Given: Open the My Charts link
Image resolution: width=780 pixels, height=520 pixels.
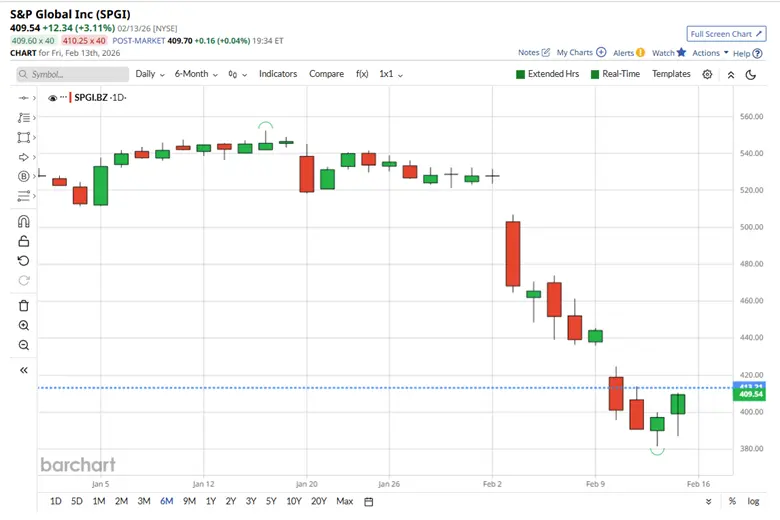Looking at the screenshot, I should point(579,53).
